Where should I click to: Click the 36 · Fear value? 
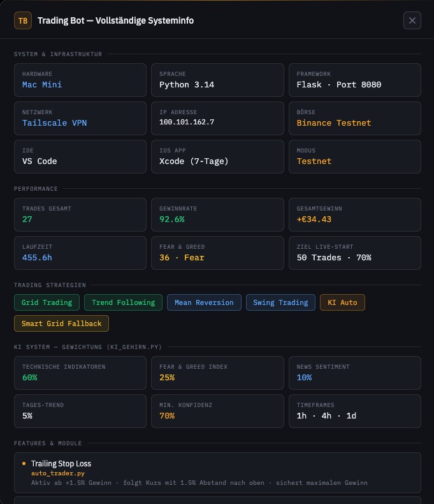(182, 258)
